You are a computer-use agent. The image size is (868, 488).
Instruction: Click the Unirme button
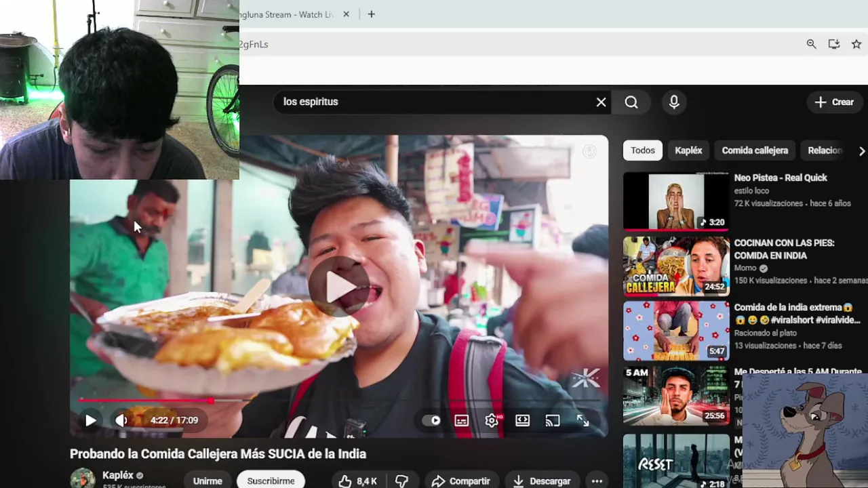click(208, 481)
